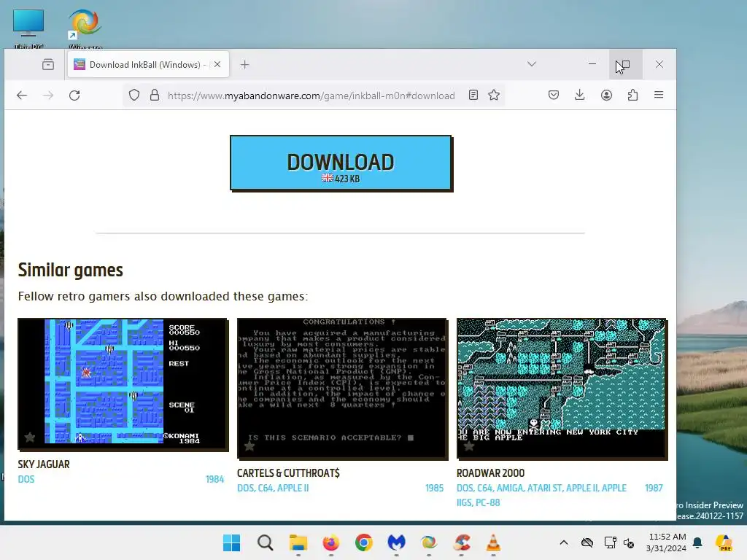Close the Download InkBall tab
This screenshot has width=747, height=560.
click(x=217, y=64)
